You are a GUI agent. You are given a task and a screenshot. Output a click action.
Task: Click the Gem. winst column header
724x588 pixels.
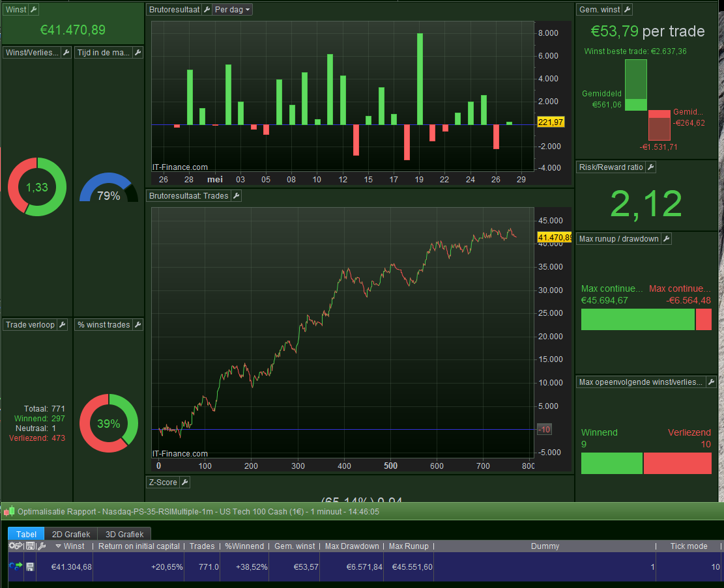pos(295,546)
